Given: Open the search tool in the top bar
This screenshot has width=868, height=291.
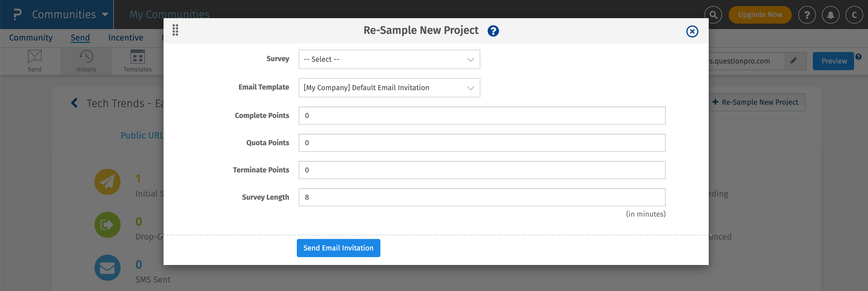Looking at the screenshot, I should (x=713, y=15).
